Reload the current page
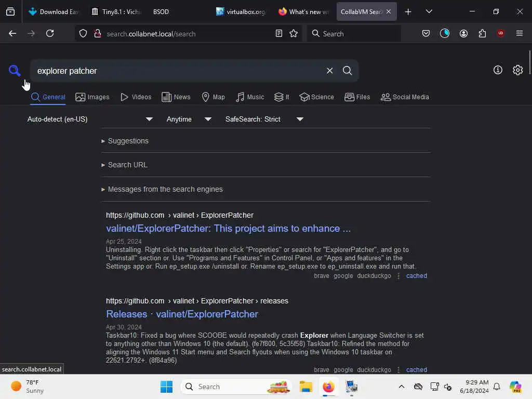532x399 pixels. click(x=50, y=33)
